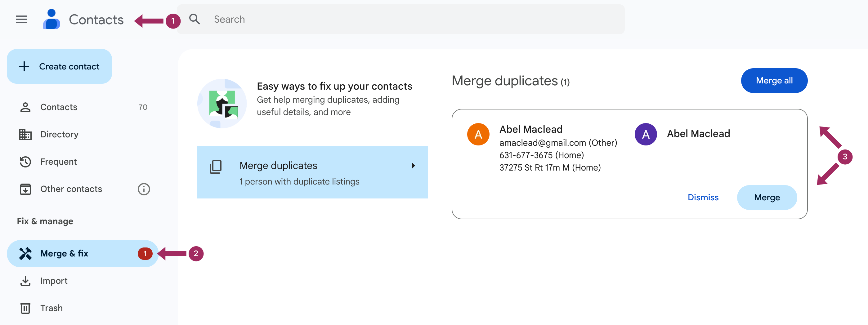The height and width of the screenshot is (325, 868).
Task: Click the info icon beside Other contacts
Action: pyautogui.click(x=144, y=189)
